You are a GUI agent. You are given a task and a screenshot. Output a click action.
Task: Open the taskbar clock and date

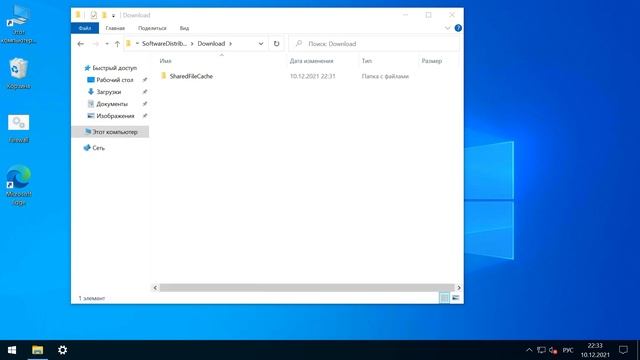(x=595, y=350)
